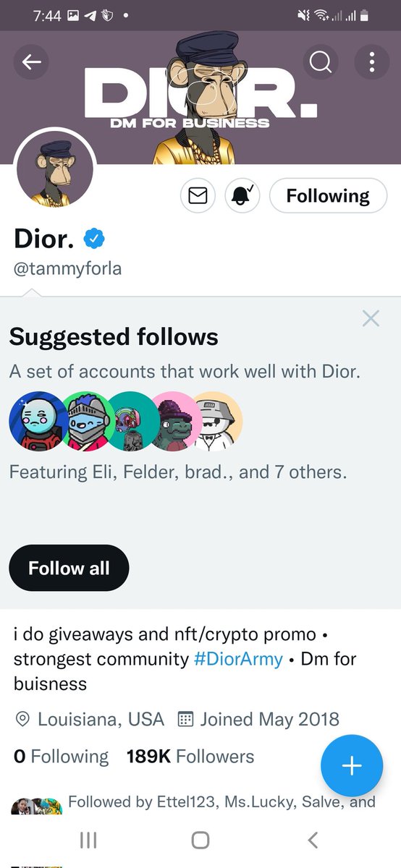Send a direct message via envelope icon

point(198,195)
